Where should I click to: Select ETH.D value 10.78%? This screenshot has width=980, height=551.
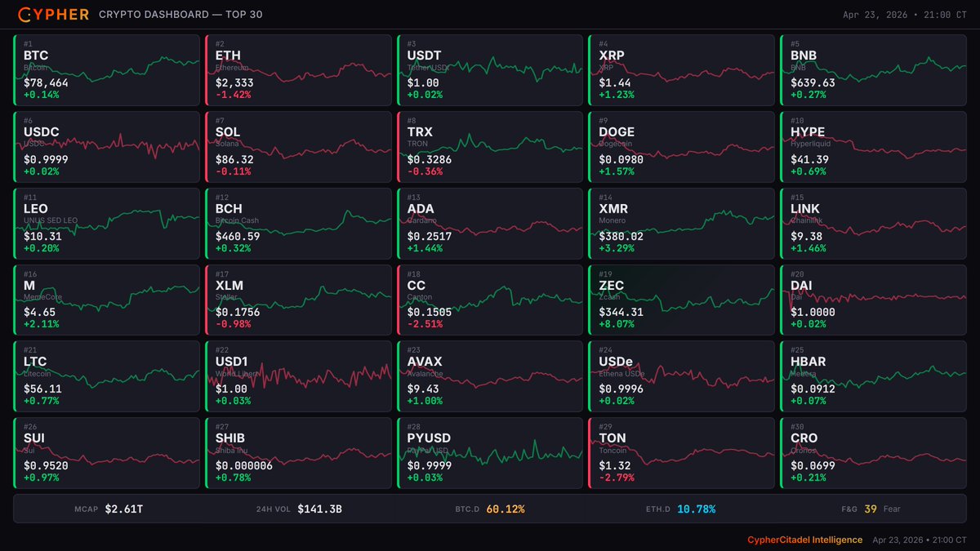tap(696, 509)
